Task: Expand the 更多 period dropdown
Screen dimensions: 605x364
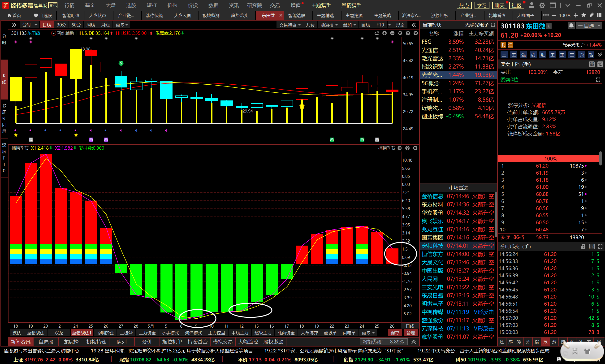Action: (x=122, y=25)
